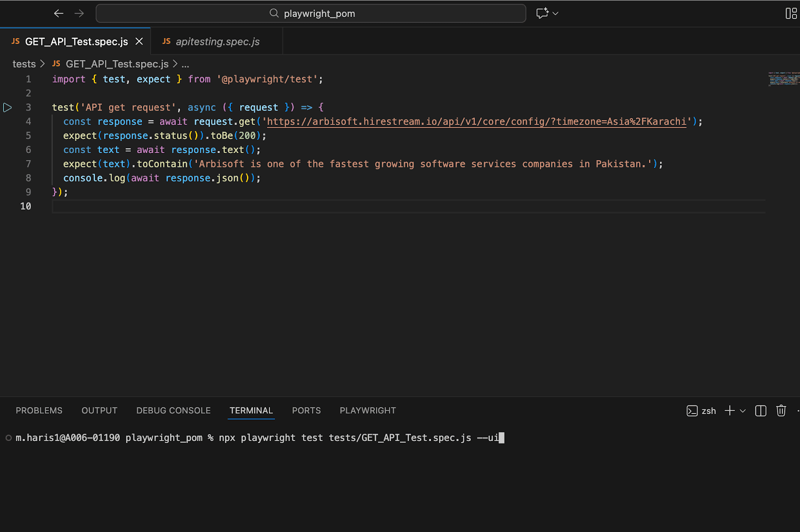Click the customize layout icon
800x532 pixels.
[791, 13]
